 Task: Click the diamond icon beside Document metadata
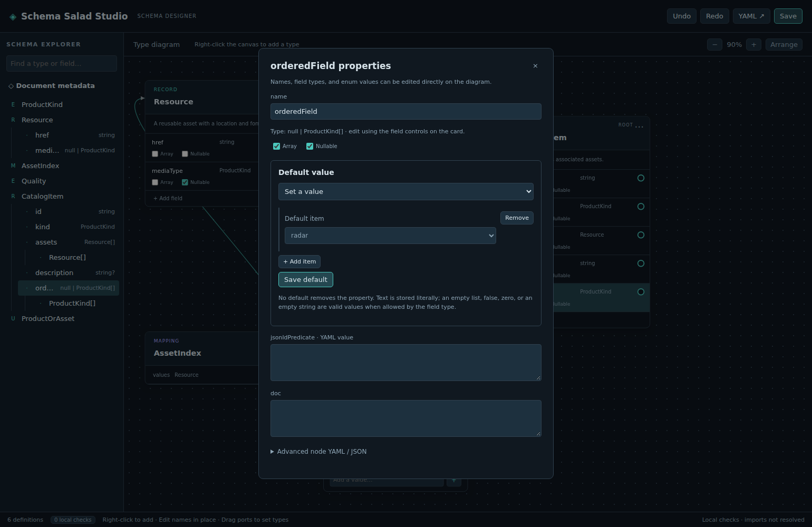[x=11, y=86]
